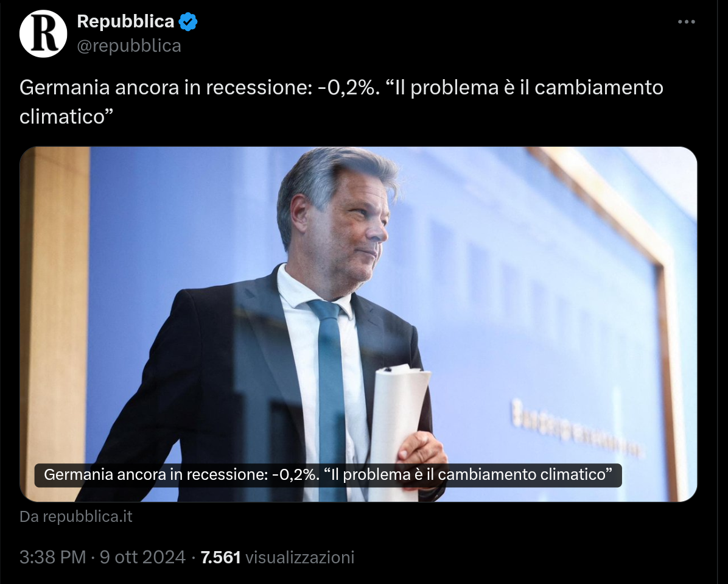
Task: Open the @repubblica profile handle
Action: [x=130, y=46]
